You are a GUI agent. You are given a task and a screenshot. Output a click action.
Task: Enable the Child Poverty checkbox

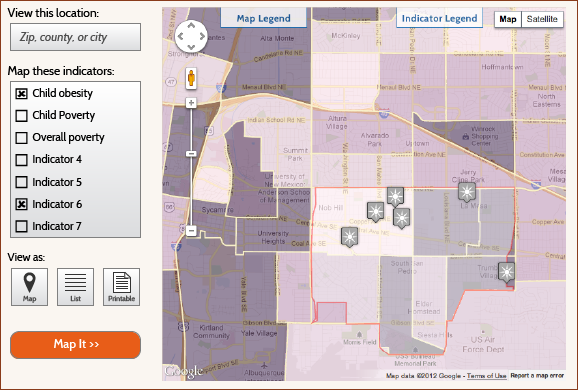pos(21,116)
